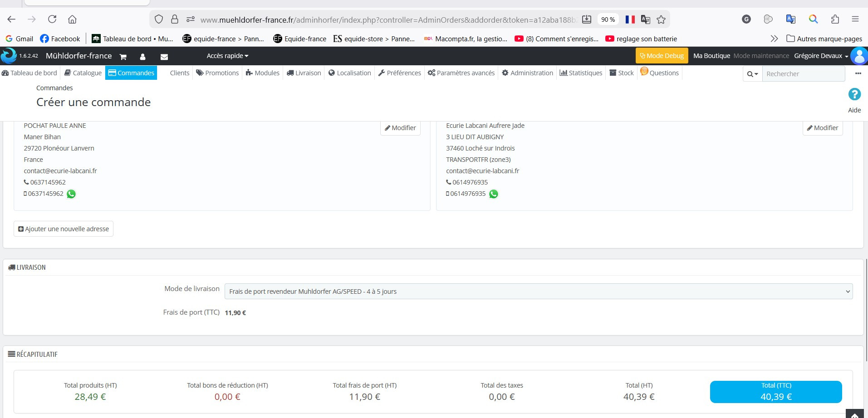This screenshot has height=418, width=868.
Task: Click Ajouter une nouvelle adresse
Action: click(x=64, y=229)
